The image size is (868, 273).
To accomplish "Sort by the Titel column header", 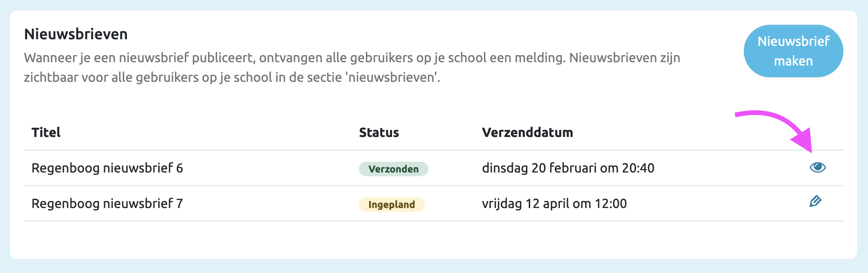I will click(x=46, y=132).
